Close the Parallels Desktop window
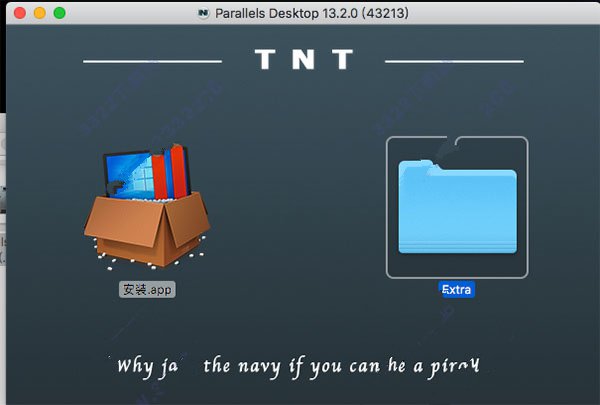 pos(20,13)
